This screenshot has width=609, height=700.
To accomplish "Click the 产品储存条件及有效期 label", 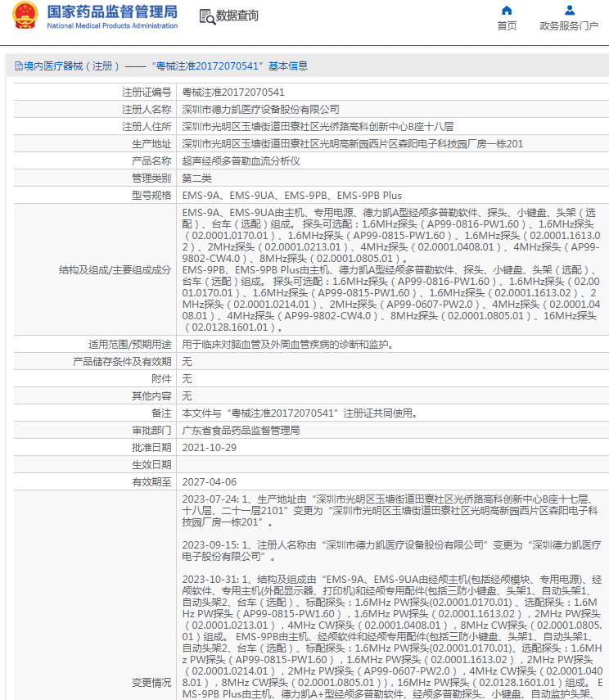I will coord(122,362).
